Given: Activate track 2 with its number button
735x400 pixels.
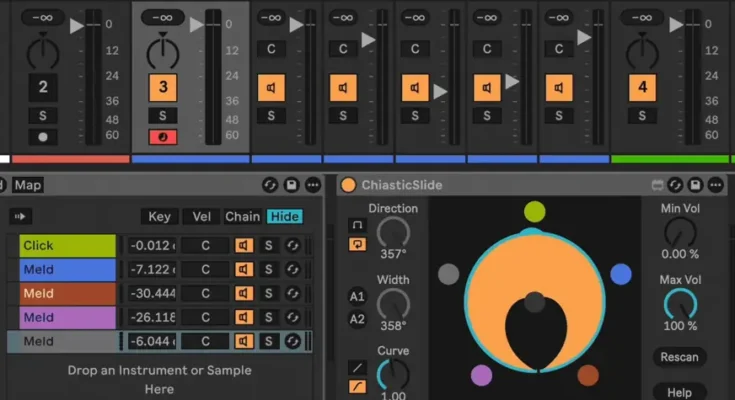Looking at the screenshot, I should tap(43, 87).
